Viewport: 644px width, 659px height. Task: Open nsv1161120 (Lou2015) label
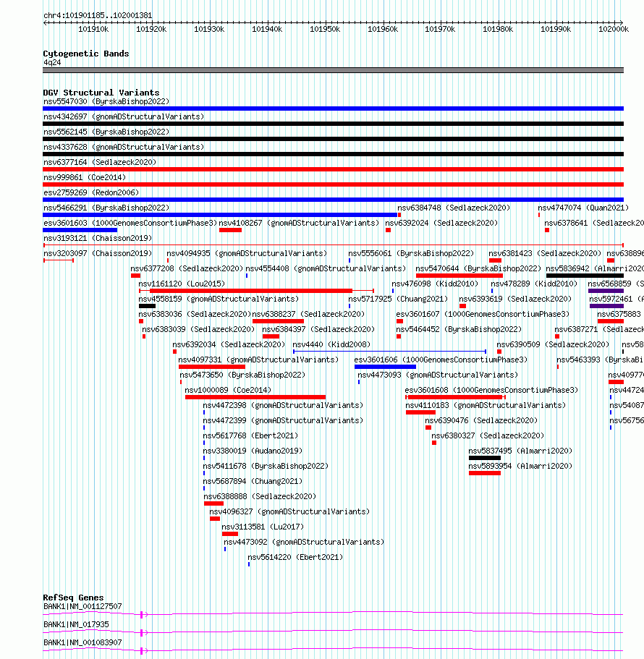(x=182, y=284)
